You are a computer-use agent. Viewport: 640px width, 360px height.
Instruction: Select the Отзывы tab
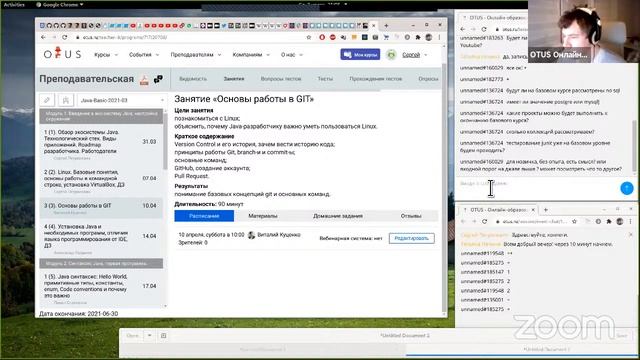click(x=411, y=216)
